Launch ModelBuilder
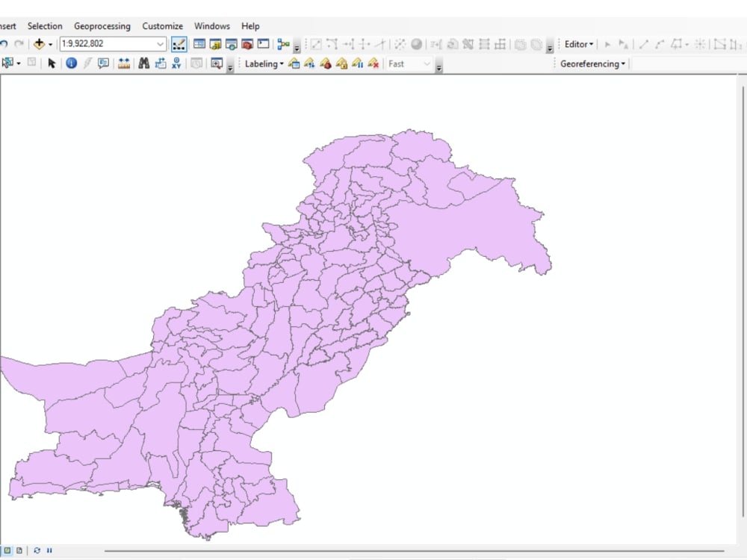This screenshot has height=560, width=747. click(x=284, y=44)
